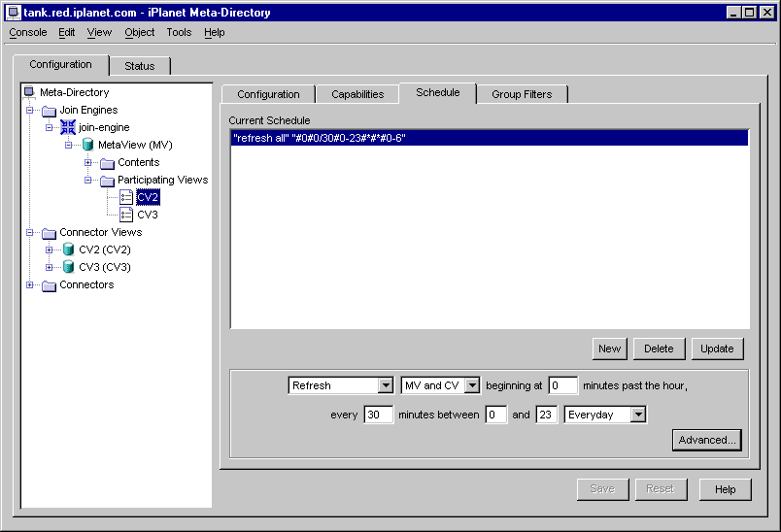
Task: Collapse the Join Engines tree node
Action: (29, 110)
